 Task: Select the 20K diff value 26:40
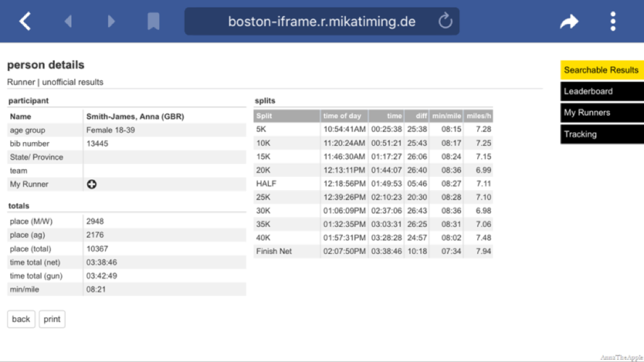[417, 170]
